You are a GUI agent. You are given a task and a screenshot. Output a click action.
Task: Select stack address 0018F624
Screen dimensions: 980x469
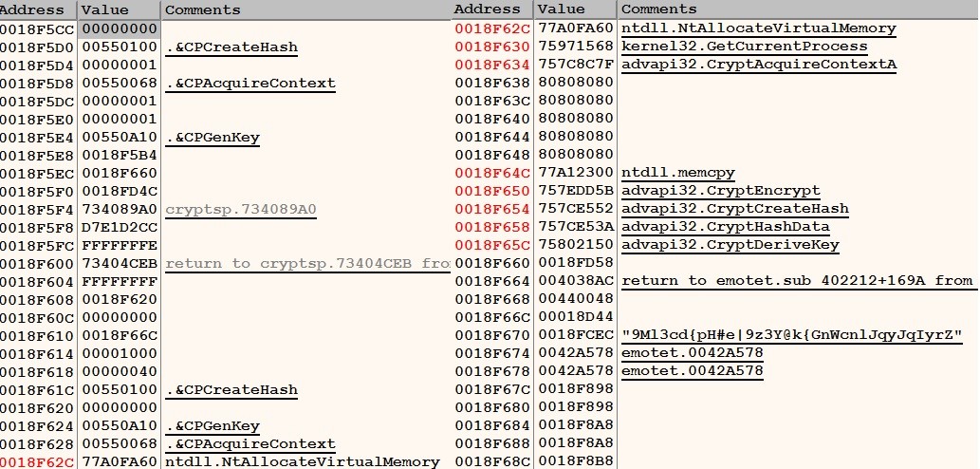coord(37,426)
